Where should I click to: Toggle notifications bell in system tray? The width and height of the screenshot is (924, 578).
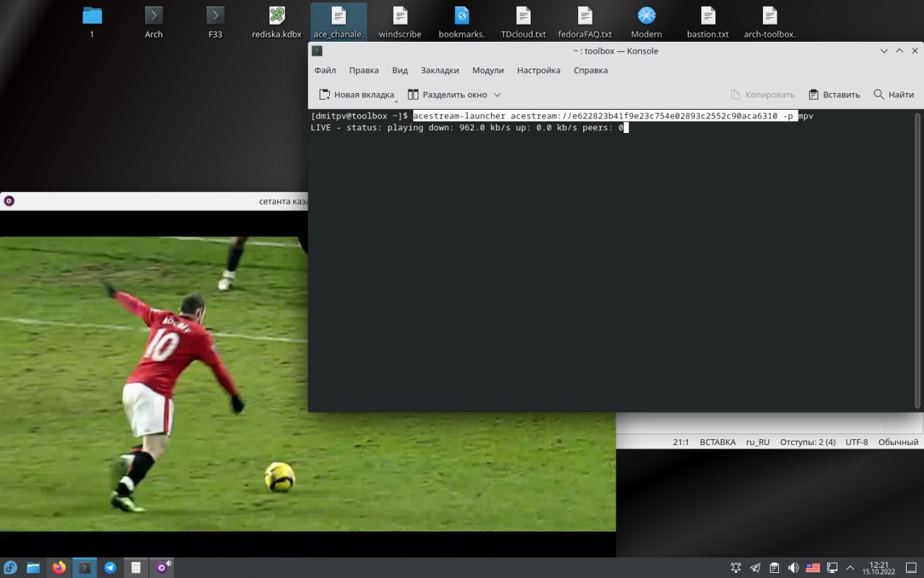736,568
